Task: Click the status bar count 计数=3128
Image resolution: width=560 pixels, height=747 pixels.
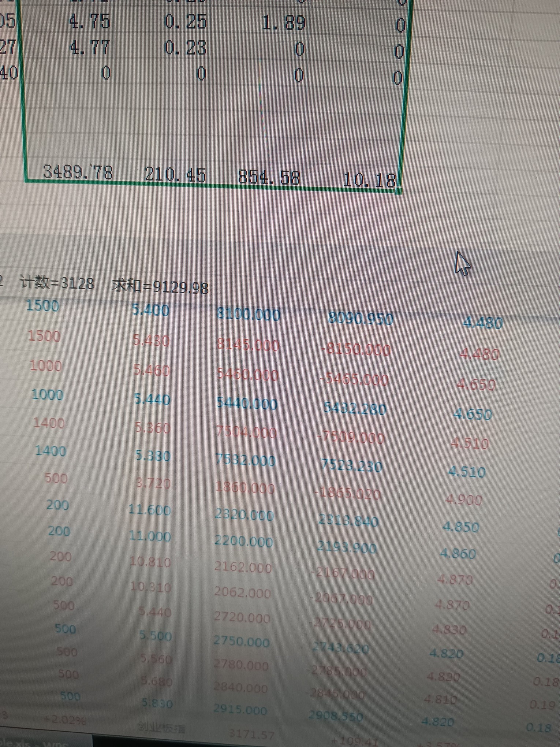Action: [57, 283]
